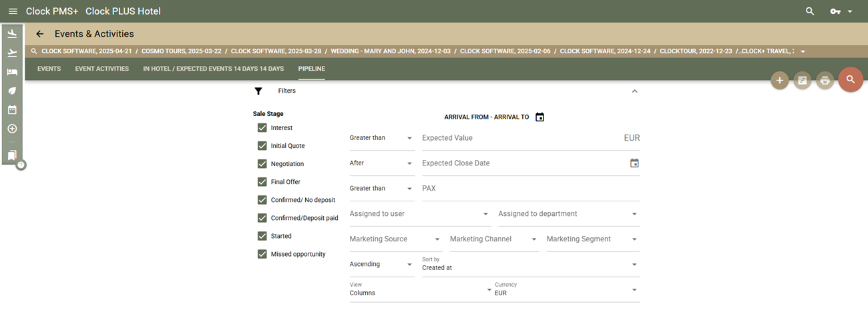Click ARRIVAL FROM - ARRIVAL TO label

487,117
